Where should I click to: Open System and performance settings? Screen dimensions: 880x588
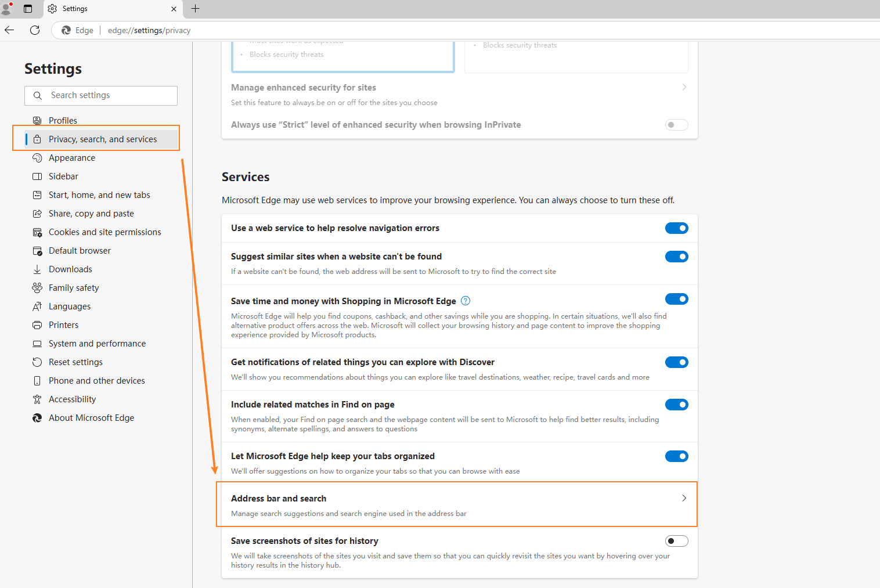(98, 344)
